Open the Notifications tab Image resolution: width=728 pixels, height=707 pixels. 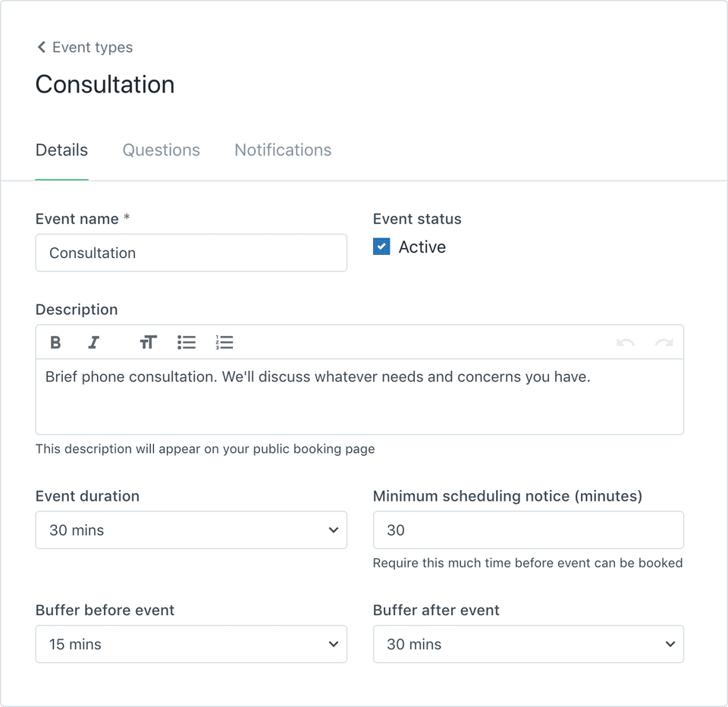pyautogui.click(x=283, y=150)
